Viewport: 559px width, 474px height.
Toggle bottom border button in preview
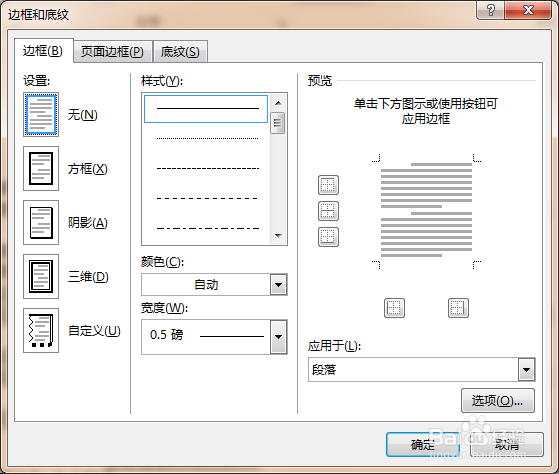[x=328, y=237]
